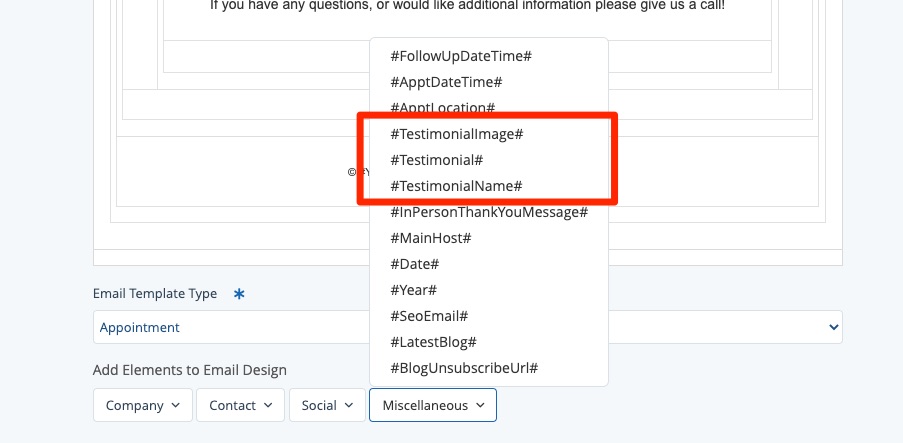Click the email footer copyright row

[240, 171]
